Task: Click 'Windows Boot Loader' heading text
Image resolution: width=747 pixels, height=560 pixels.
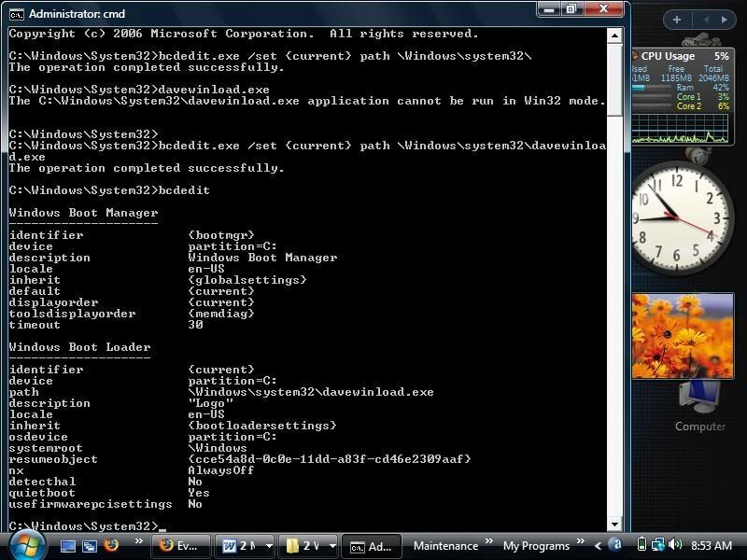Action: [79, 346]
